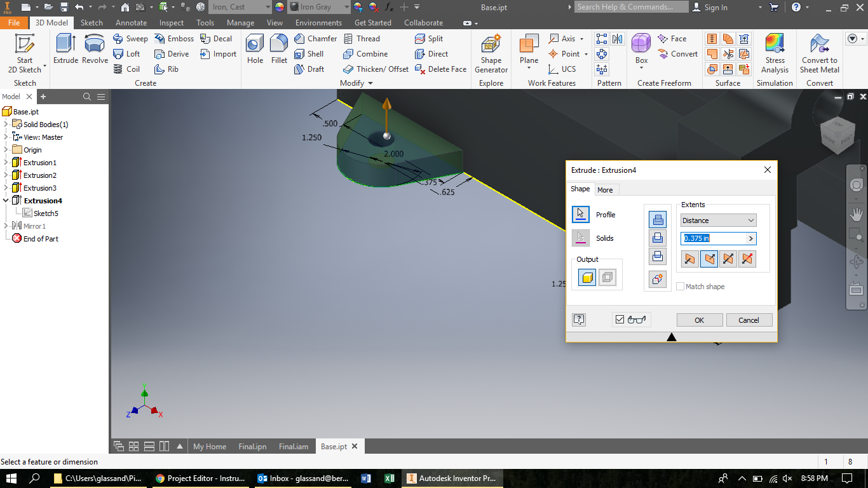868x488 pixels.
Task: Click the New Solid button in dialog
Action: 658,279
